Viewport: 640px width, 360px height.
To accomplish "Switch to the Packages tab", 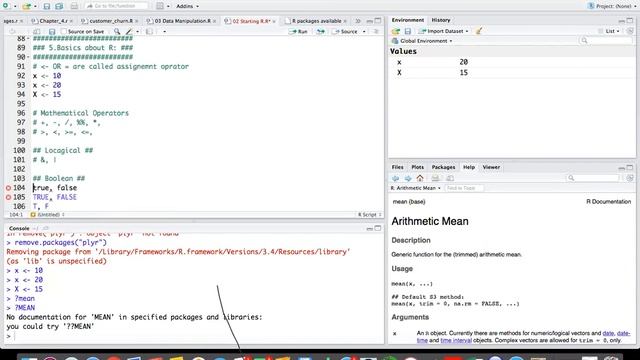I will tap(443, 167).
